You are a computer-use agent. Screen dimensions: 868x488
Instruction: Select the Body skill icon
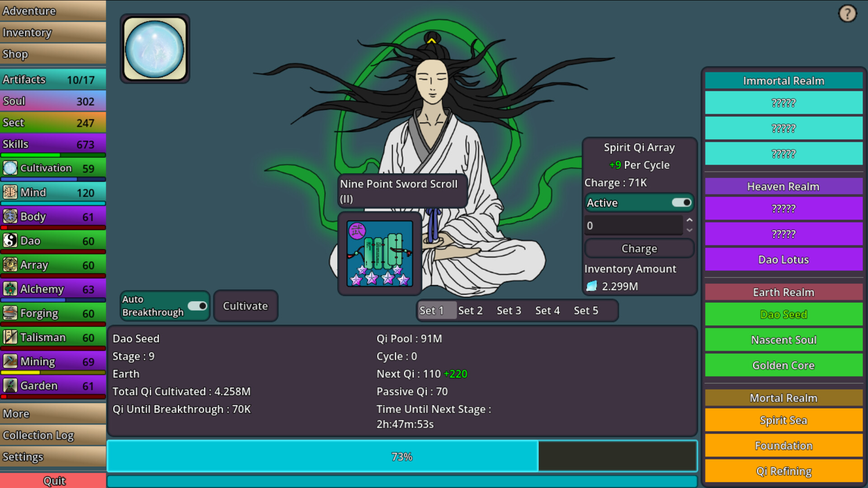tap(9, 216)
